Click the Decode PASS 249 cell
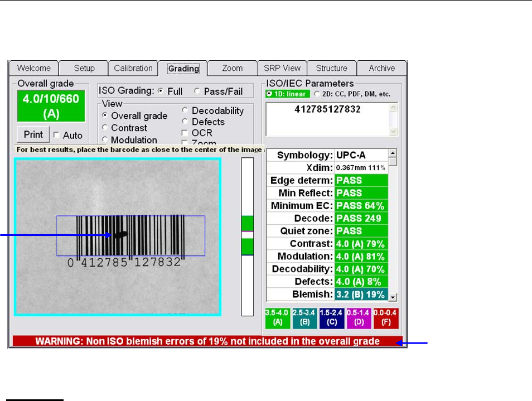532x401 pixels. 361,218
